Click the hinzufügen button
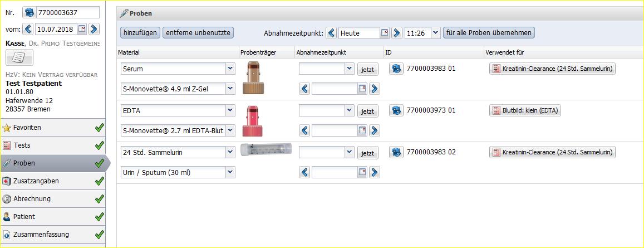644x248 pixels. [x=140, y=33]
